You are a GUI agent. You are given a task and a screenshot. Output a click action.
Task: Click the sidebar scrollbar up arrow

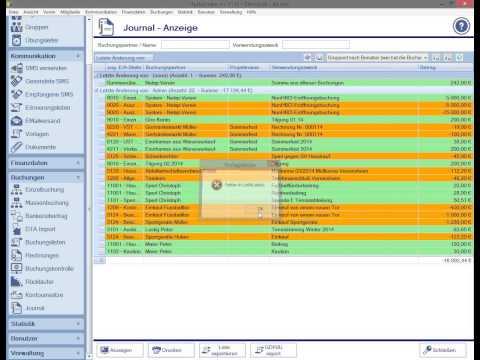pos(89,20)
